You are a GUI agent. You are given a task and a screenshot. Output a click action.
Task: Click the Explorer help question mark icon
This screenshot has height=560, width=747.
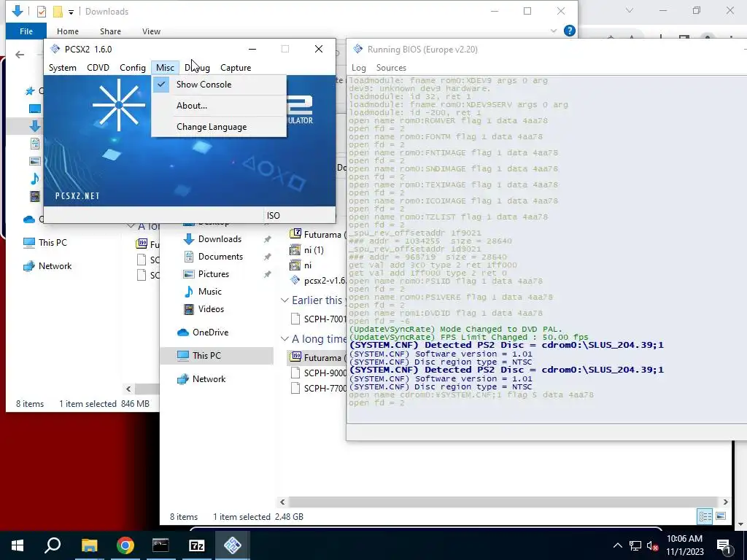pos(569,31)
